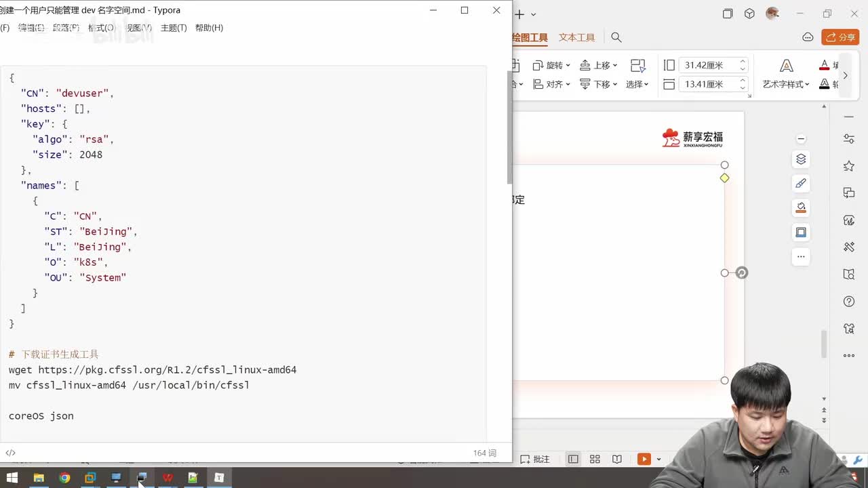Screen dimensions: 868x488
Task: Open Typora 格式(O) menu
Action: coord(102,28)
